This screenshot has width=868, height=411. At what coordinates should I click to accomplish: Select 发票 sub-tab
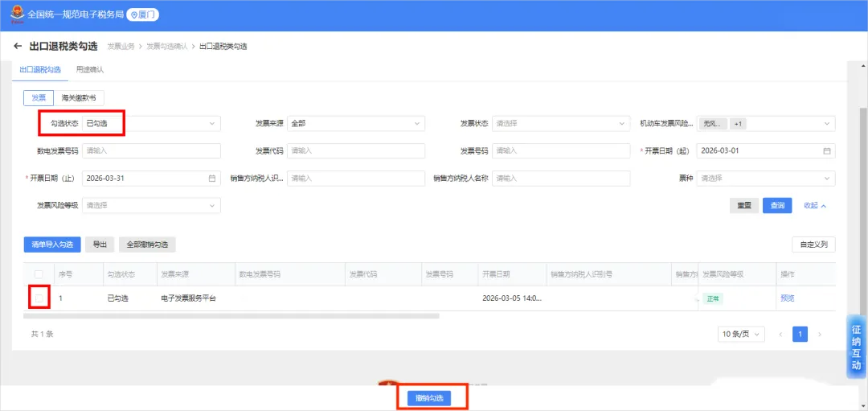(39, 98)
